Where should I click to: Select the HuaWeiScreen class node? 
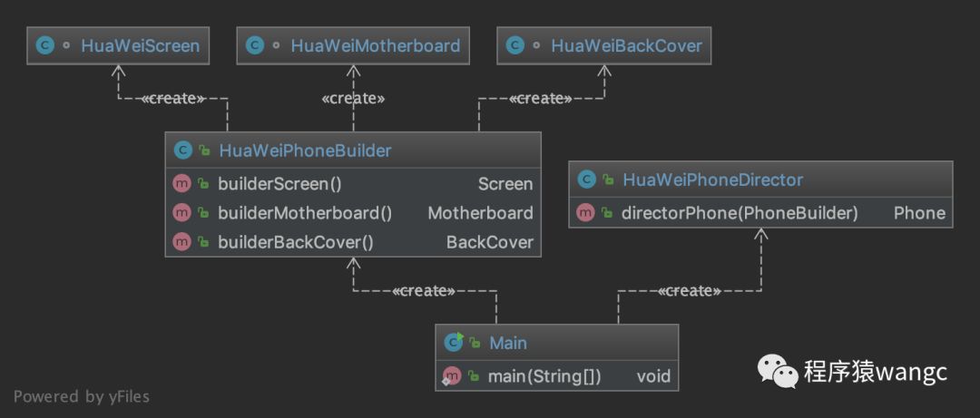[x=117, y=45]
